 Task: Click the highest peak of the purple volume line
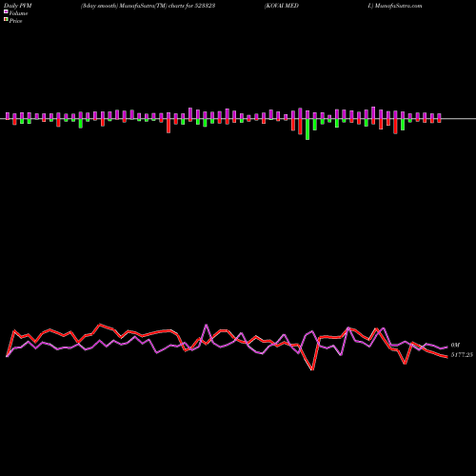click(207, 326)
